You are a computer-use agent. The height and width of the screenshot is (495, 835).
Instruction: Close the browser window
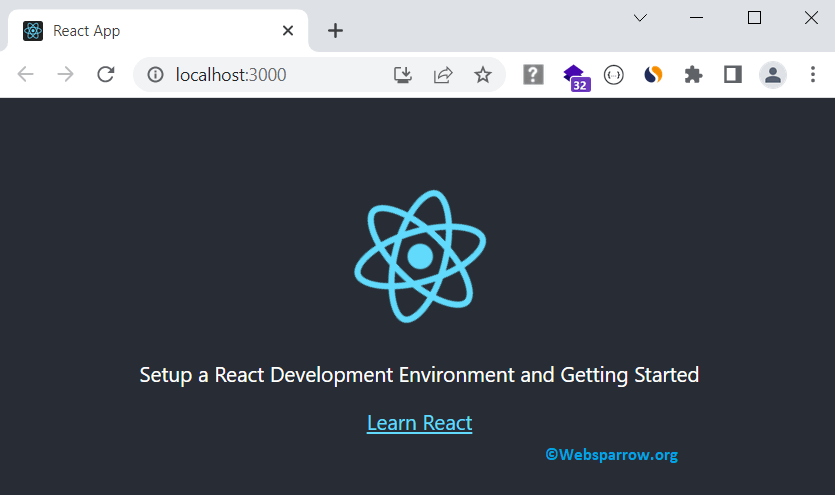[811, 18]
